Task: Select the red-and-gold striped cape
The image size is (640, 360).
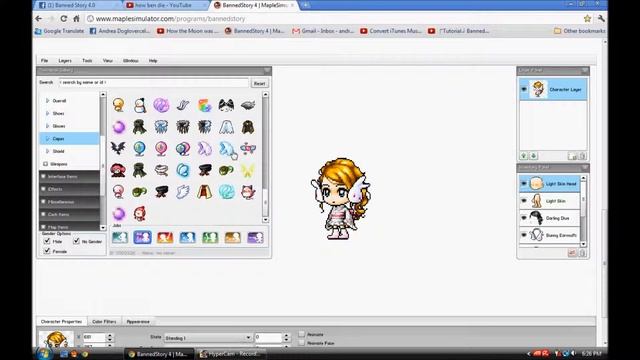Action: (204, 191)
